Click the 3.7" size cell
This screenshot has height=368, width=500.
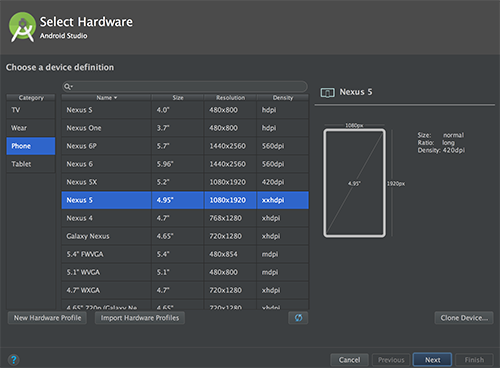(x=178, y=128)
